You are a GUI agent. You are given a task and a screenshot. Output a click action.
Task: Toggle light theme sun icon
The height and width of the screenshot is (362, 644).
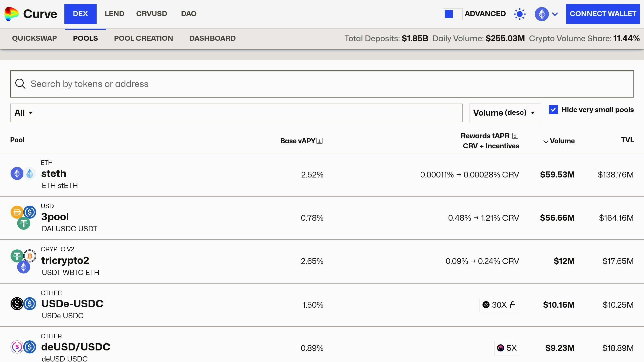(519, 14)
